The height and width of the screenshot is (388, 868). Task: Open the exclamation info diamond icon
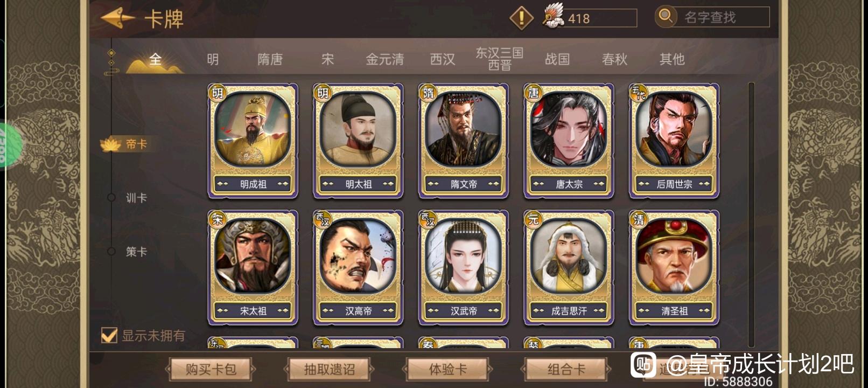click(521, 18)
